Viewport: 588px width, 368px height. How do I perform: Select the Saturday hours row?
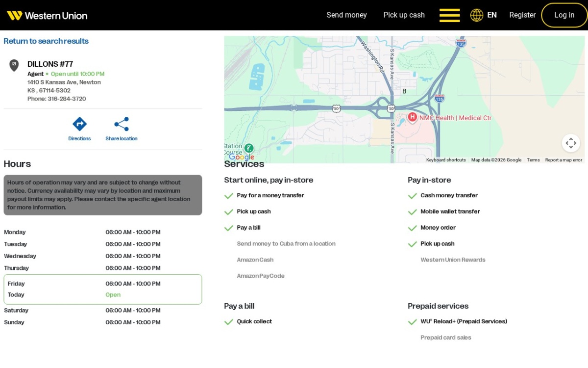(103, 311)
